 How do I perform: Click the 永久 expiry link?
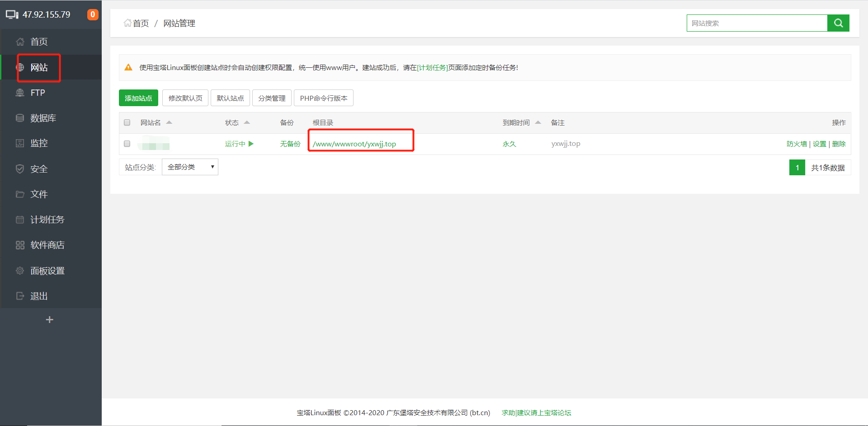click(509, 144)
